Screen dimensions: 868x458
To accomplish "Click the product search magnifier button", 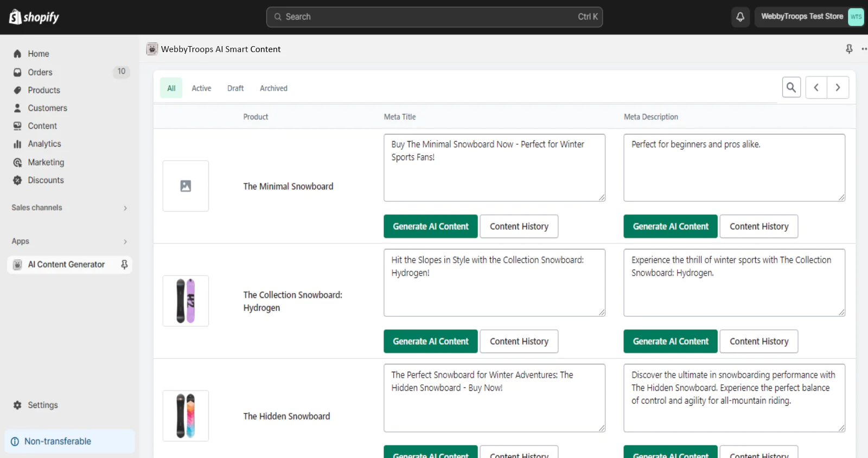I will tap(792, 87).
